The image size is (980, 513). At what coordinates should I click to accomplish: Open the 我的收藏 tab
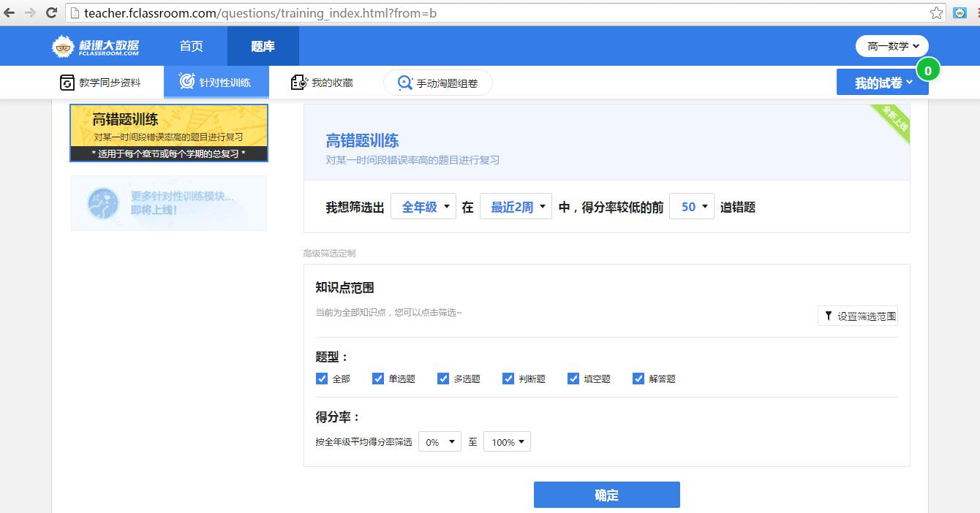click(322, 83)
